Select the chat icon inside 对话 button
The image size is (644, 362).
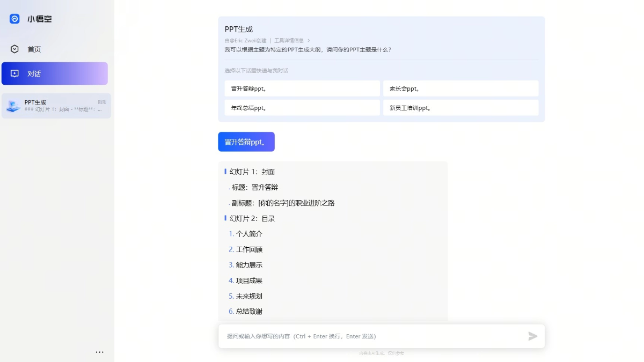(x=15, y=73)
